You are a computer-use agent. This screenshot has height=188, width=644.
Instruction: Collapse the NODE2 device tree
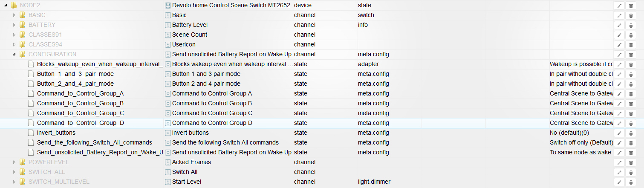(6, 6)
